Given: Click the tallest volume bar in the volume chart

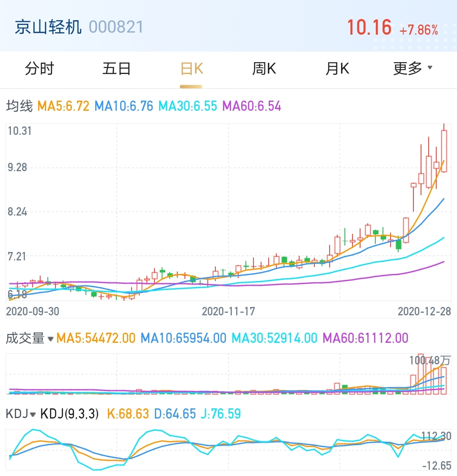Looking at the screenshot, I should [x=421, y=374].
